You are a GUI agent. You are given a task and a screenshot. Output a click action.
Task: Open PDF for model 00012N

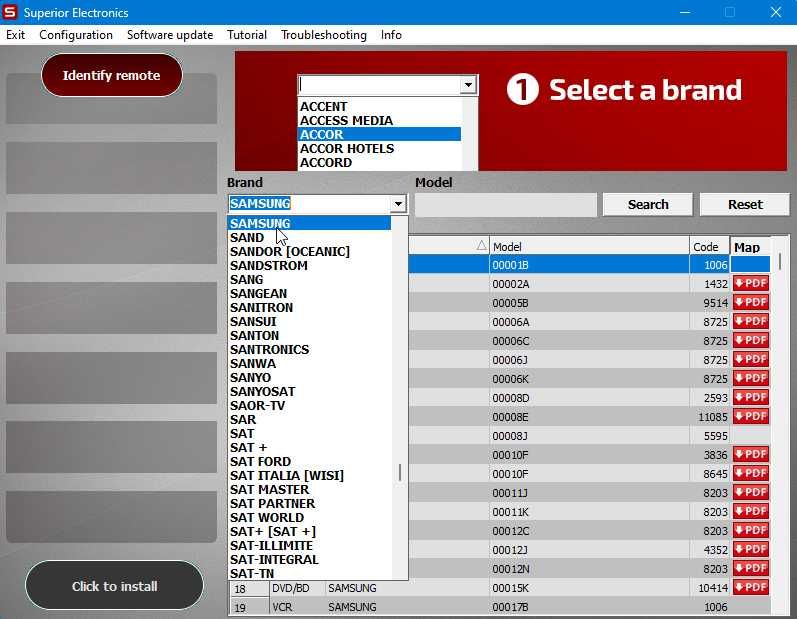pyautogui.click(x=751, y=568)
